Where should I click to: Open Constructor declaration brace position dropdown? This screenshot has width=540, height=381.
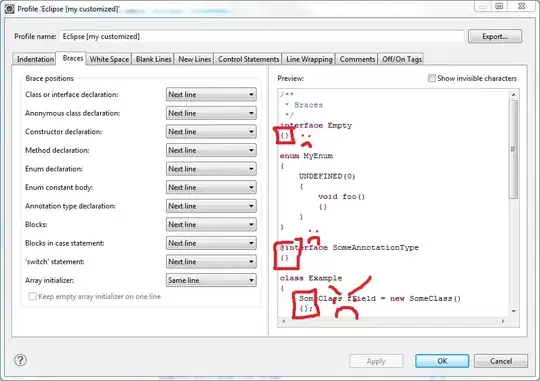[x=211, y=132]
